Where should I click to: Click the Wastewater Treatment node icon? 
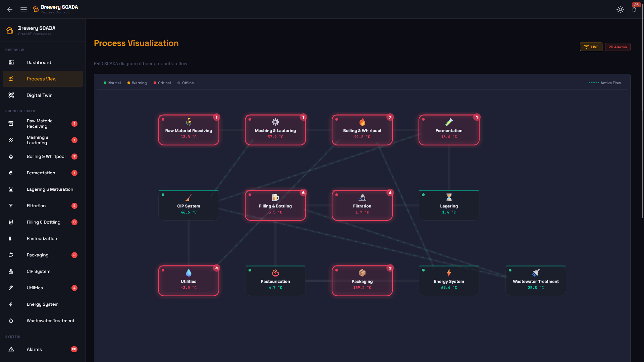pos(536,273)
